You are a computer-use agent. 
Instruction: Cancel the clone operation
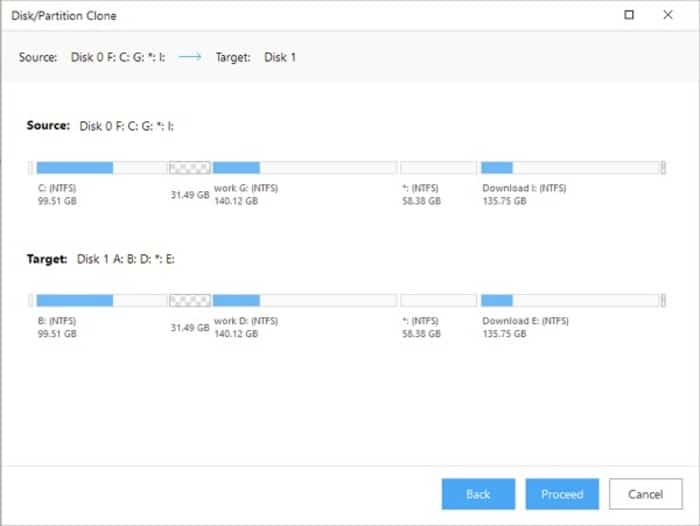[x=646, y=494]
